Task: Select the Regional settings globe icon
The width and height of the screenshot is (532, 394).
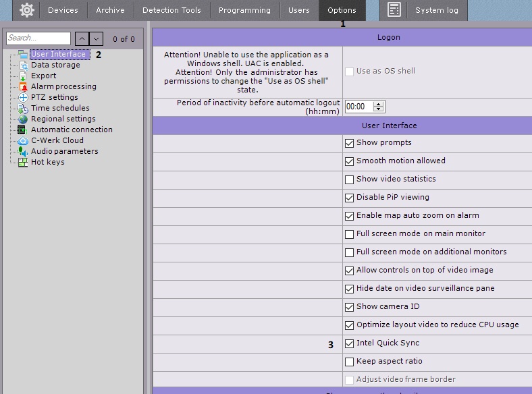Action: pyautogui.click(x=23, y=119)
